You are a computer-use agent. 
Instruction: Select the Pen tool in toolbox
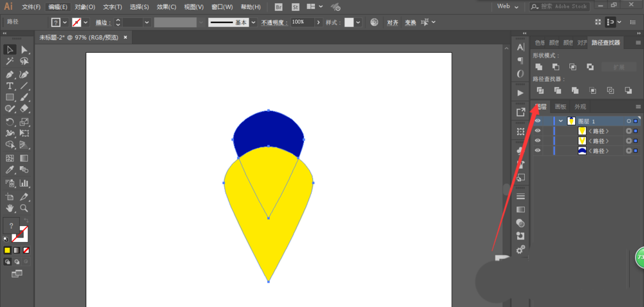pyautogui.click(x=10, y=75)
